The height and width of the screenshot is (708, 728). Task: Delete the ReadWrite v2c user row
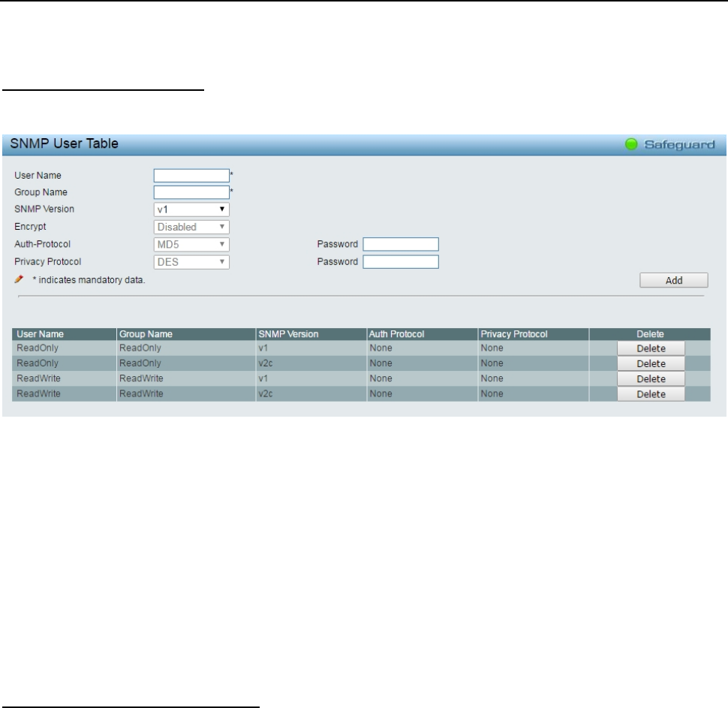(651, 394)
